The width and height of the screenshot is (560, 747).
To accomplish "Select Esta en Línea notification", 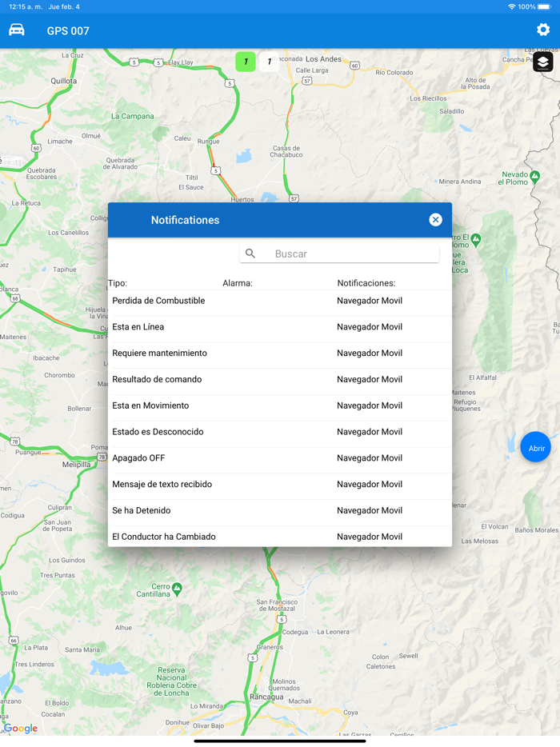I will coord(279,327).
